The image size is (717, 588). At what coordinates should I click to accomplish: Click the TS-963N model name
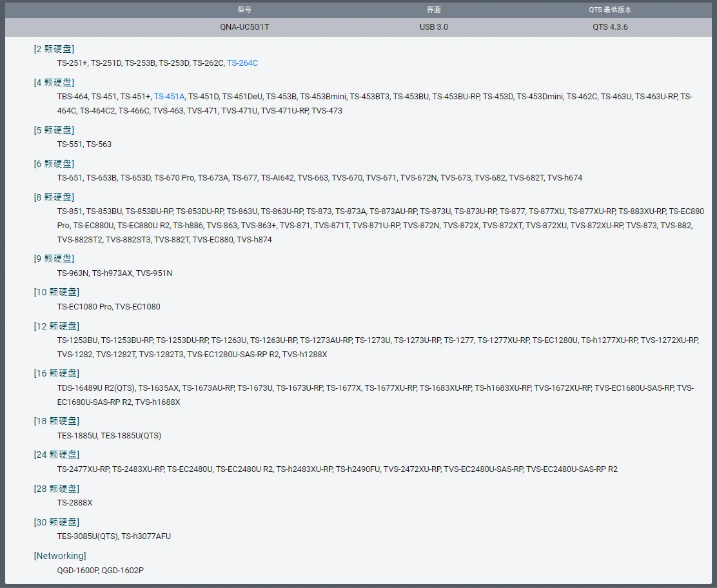(x=73, y=273)
